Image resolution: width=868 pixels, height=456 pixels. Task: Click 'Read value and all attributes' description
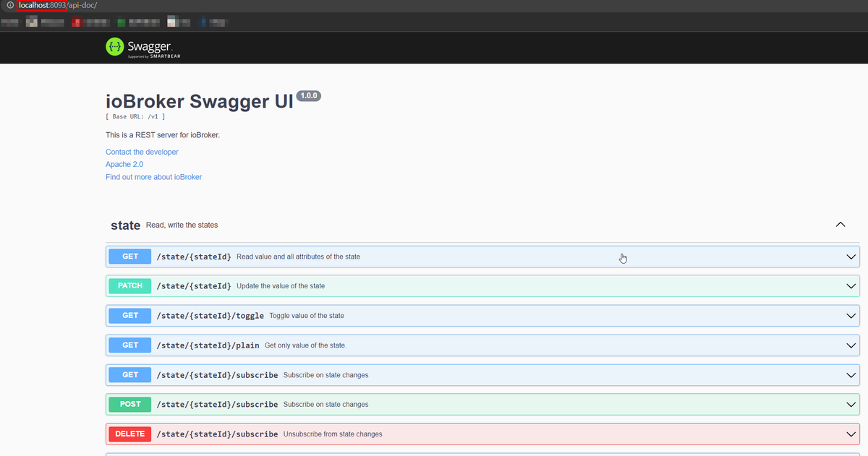pos(298,257)
